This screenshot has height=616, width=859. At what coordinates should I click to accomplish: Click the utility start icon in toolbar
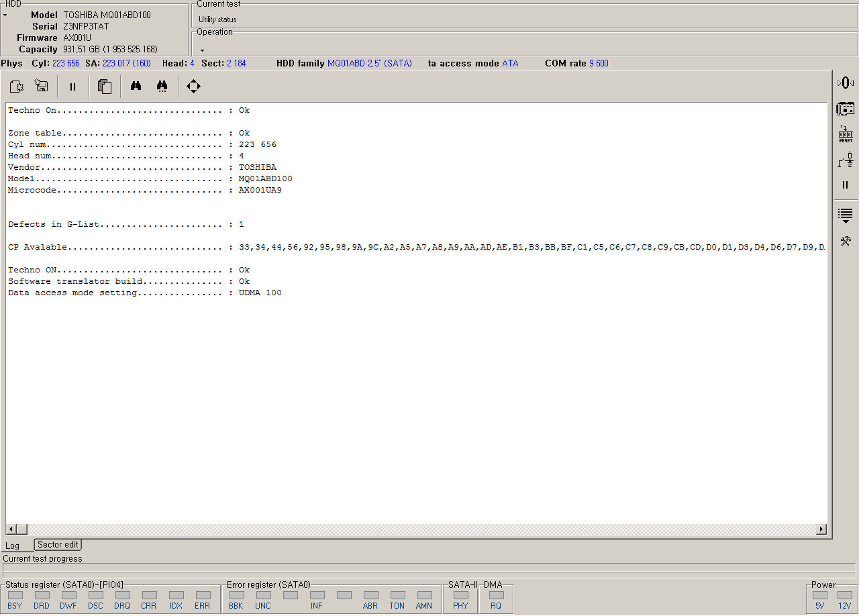point(17,86)
